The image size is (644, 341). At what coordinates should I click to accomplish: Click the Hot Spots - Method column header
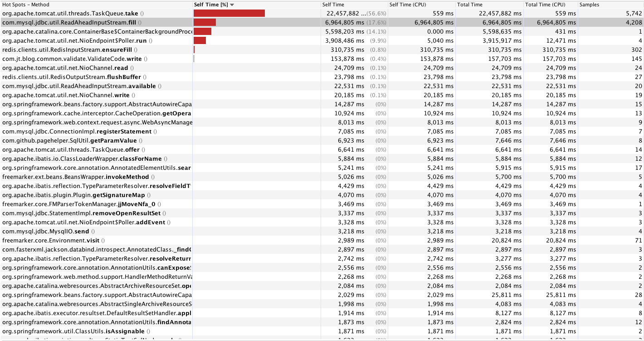(97, 5)
